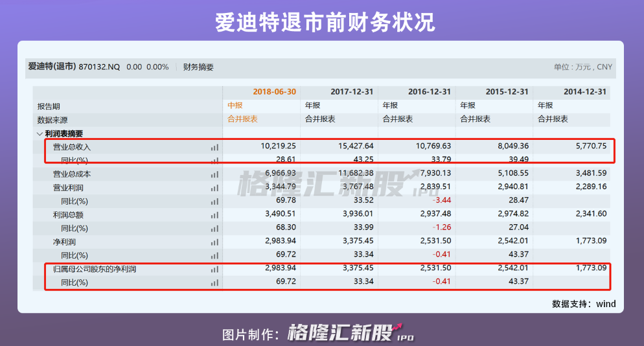Click the stock code 870132.NQ
This screenshot has width=644, height=346.
tap(99, 67)
